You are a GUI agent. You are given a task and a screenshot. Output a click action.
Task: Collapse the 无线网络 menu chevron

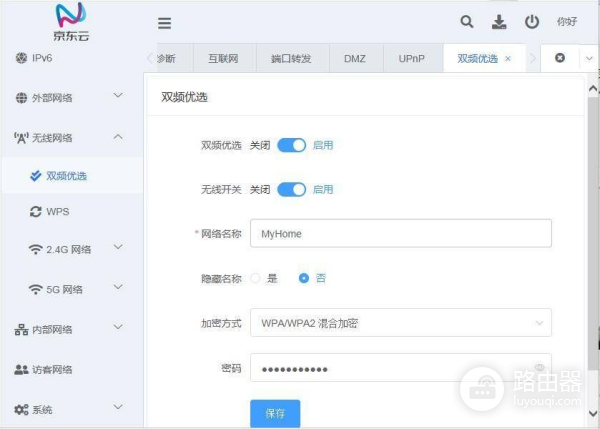119,137
